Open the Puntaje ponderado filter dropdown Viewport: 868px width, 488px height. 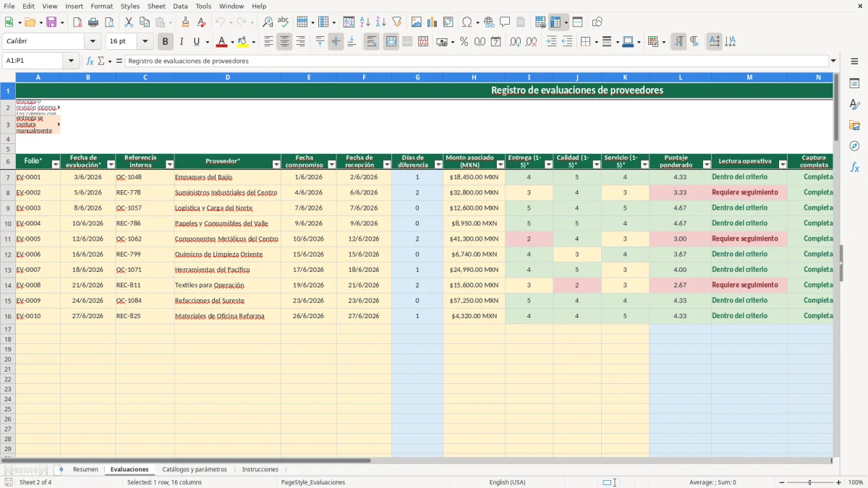click(705, 165)
